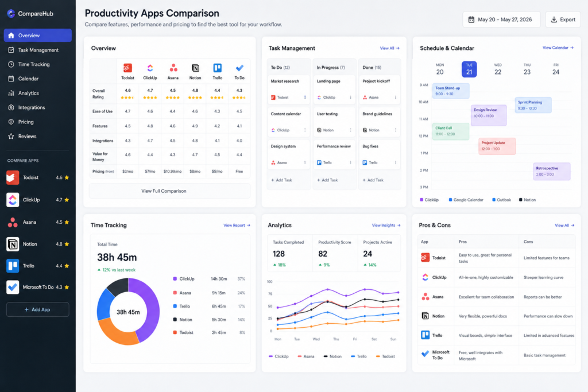
Task: Select Tuesday 21 in the calendar
Action: click(x=469, y=69)
